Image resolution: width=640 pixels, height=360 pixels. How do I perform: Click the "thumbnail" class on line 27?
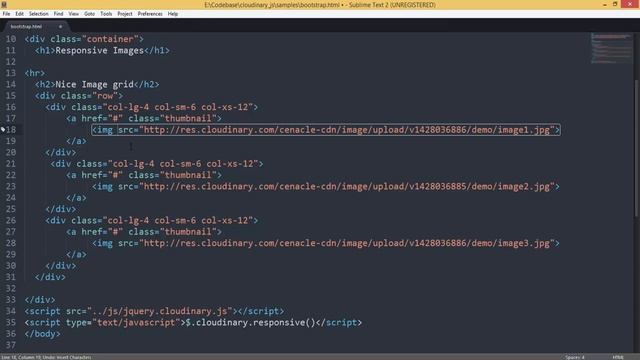[188, 232]
